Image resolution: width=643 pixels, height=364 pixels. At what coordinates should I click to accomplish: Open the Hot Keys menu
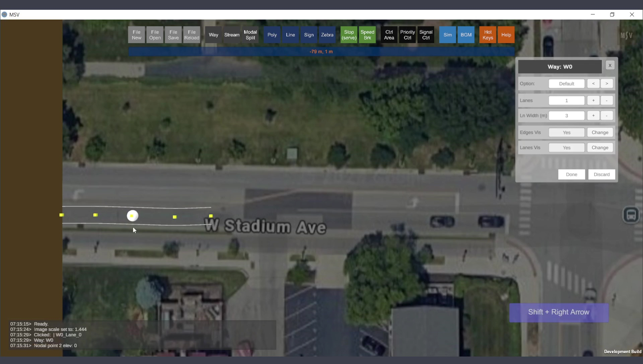pyautogui.click(x=488, y=35)
